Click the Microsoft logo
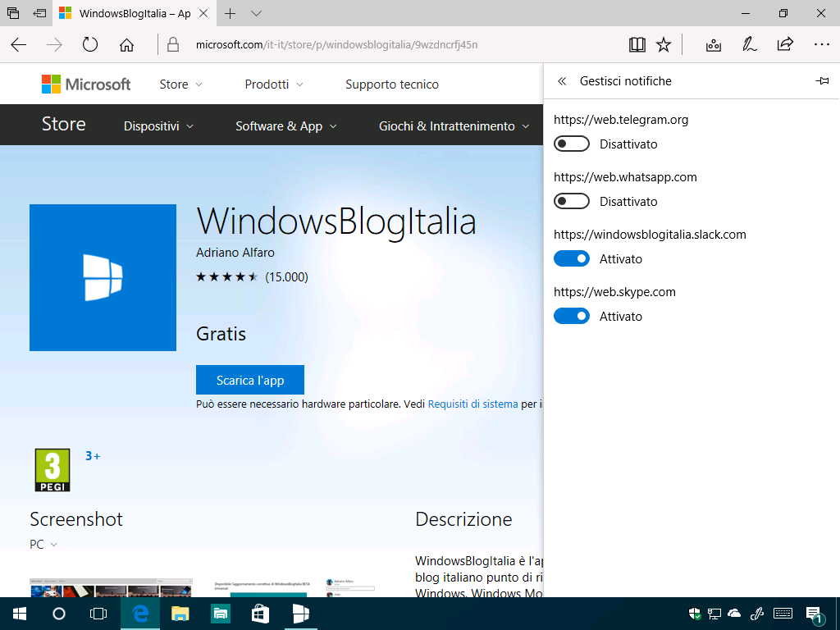This screenshot has width=840, height=630. (86, 84)
